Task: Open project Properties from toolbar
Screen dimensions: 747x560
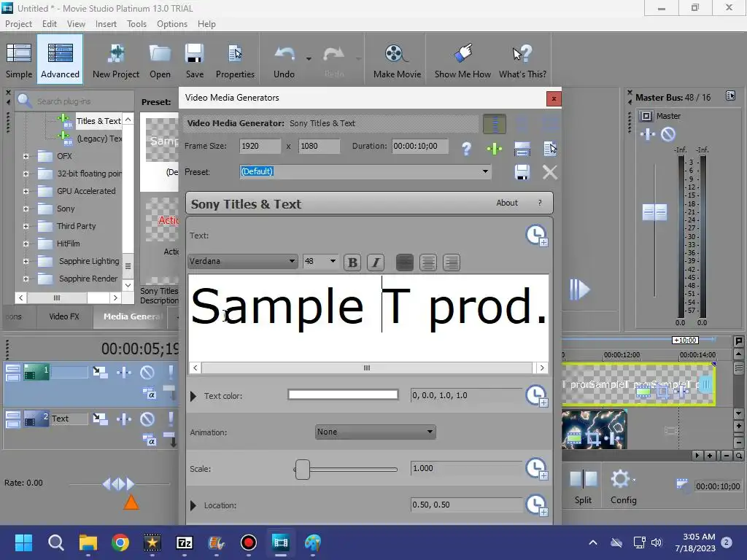Action: [x=235, y=60]
